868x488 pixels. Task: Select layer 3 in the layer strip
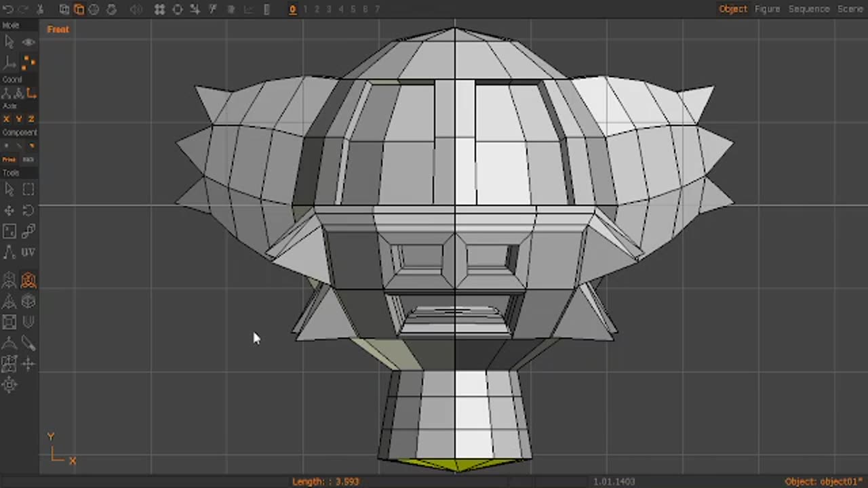click(330, 9)
